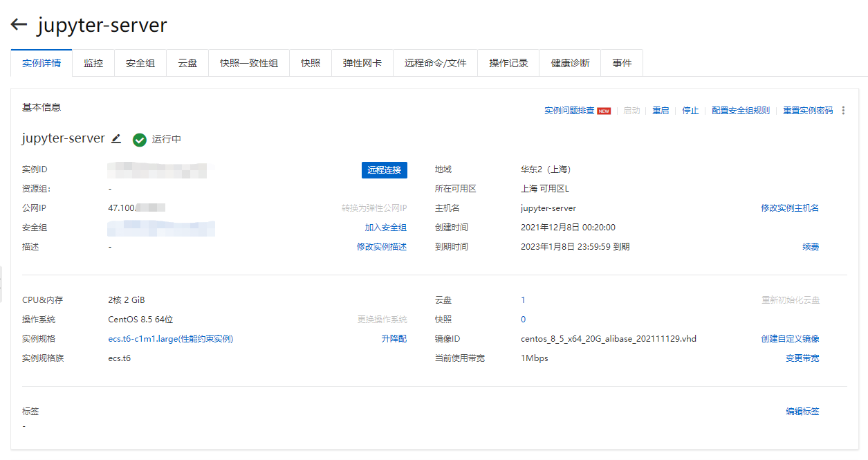Open the 安全组 tab
The height and width of the screenshot is (460, 868).
pos(140,63)
